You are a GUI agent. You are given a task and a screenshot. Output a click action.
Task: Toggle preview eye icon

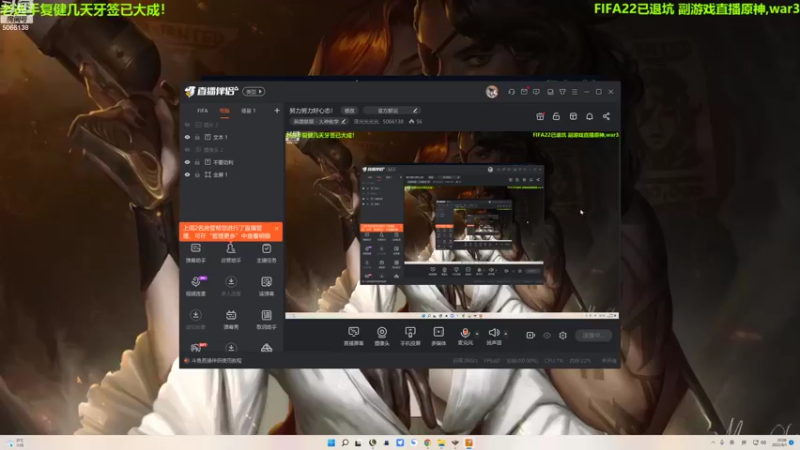(x=547, y=335)
